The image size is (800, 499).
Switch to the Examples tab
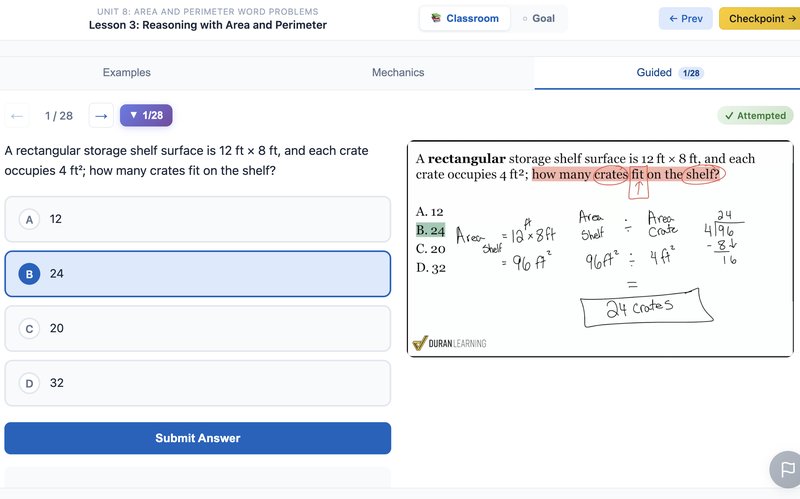click(127, 72)
